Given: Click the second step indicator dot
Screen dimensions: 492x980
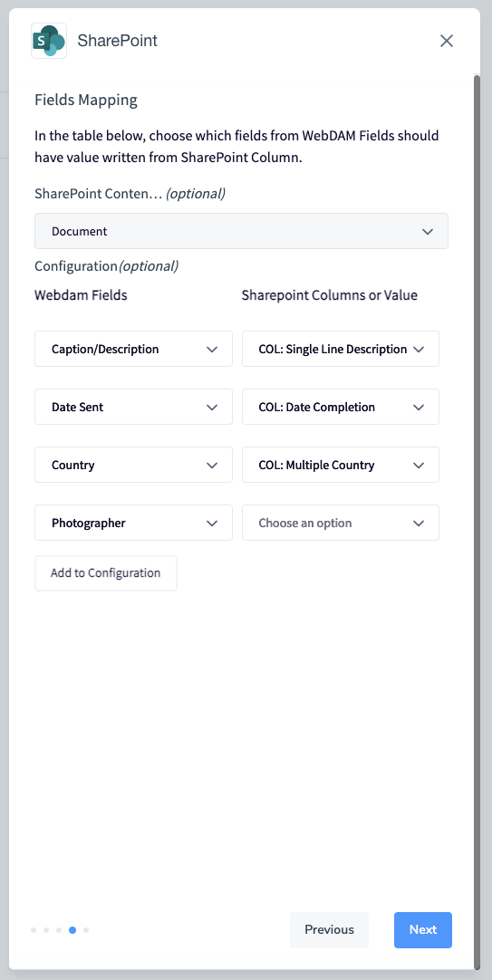Looking at the screenshot, I should pos(46,930).
